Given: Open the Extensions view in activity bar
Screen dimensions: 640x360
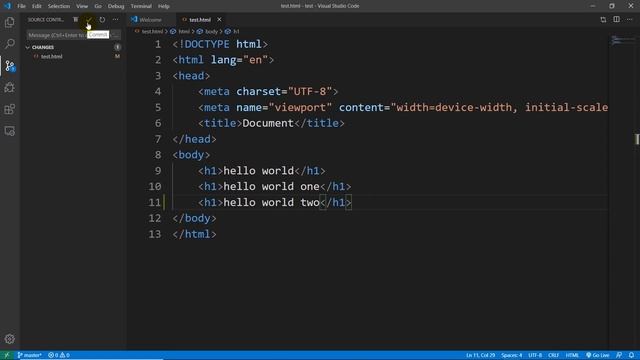Looking at the screenshot, I should 9,109.
